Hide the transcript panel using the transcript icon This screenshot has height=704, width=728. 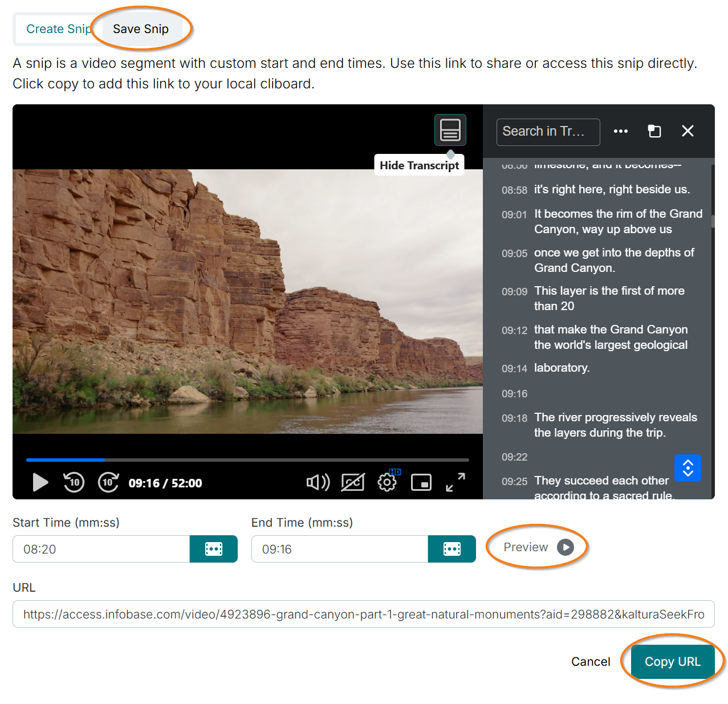coord(450,130)
